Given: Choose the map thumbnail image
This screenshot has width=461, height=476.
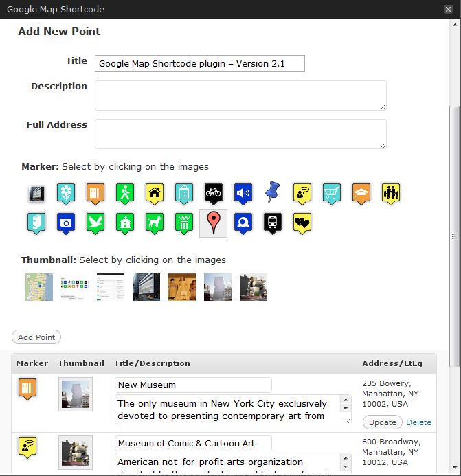Looking at the screenshot, I should (39, 287).
